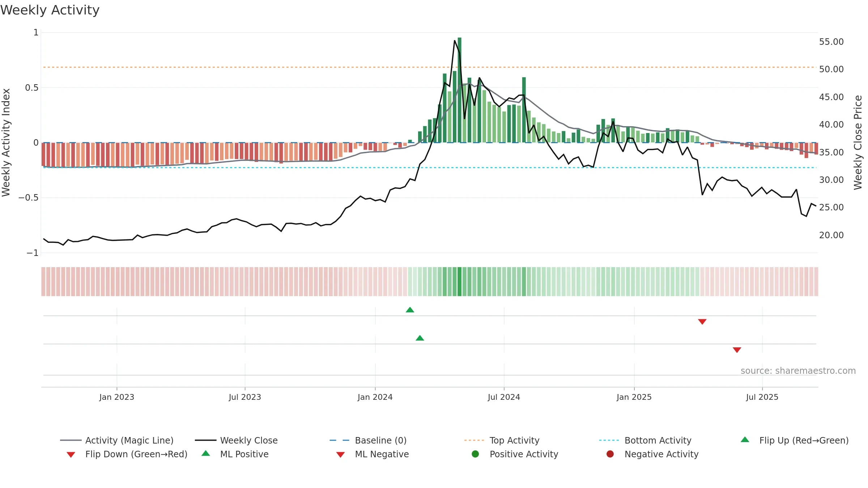The width and height of the screenshot is (868, 488).
Task: Click Flip Down (Green→Red) legend triangle
Action: pos(71,454)
